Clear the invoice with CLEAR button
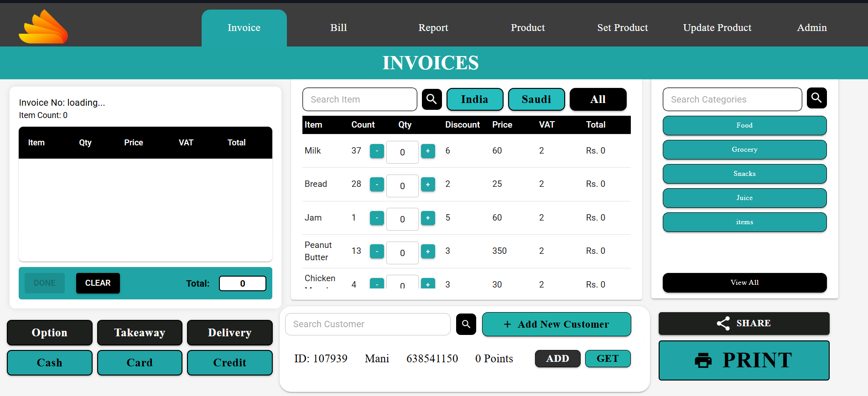The width and height of the screenshot is (868, 396). click(x=98, y=283)
